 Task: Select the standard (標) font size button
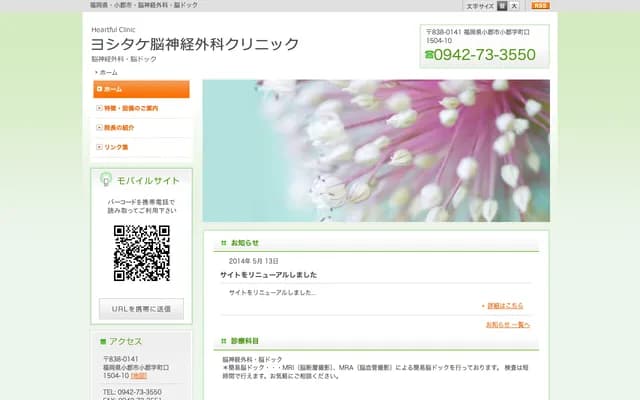pyautogui.click(x=502, y=6)
